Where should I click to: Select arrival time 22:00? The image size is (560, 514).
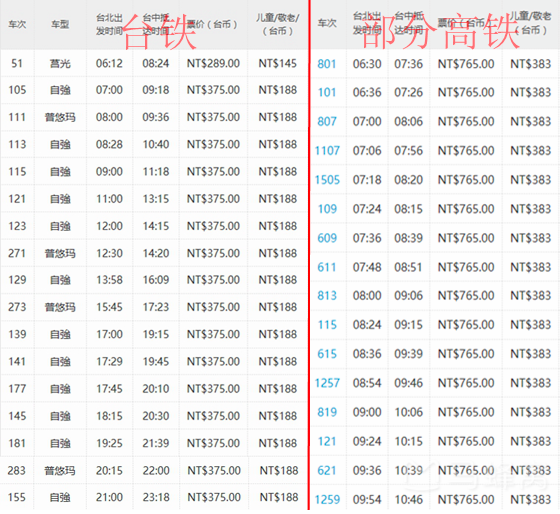(156, 471)
